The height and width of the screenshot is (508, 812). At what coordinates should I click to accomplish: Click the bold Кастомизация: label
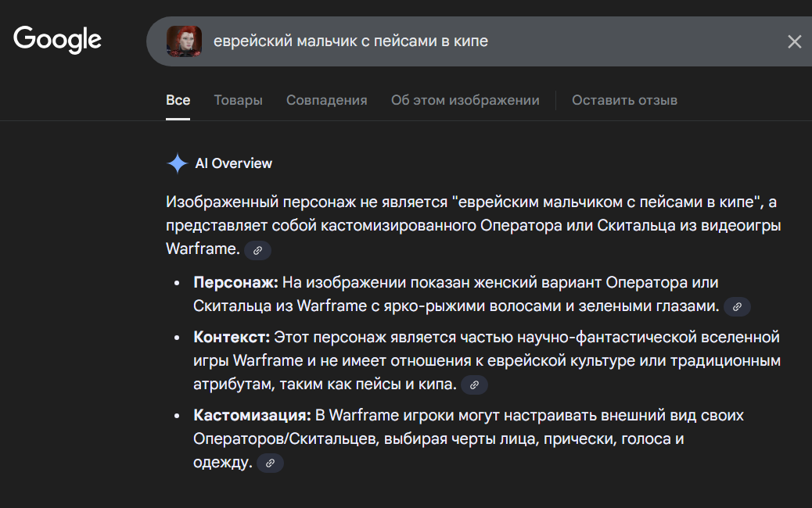point(252,416)
